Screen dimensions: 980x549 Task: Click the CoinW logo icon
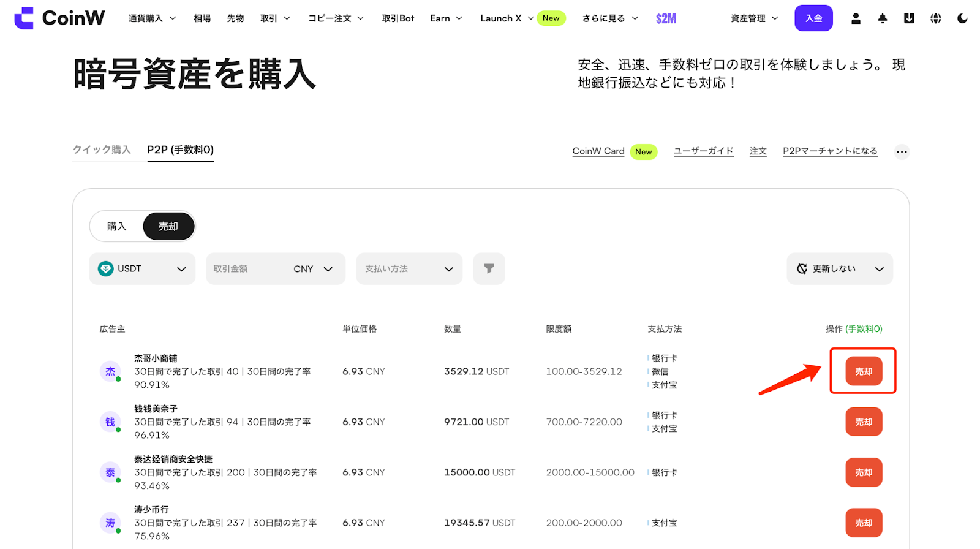[x=24, y=18]
